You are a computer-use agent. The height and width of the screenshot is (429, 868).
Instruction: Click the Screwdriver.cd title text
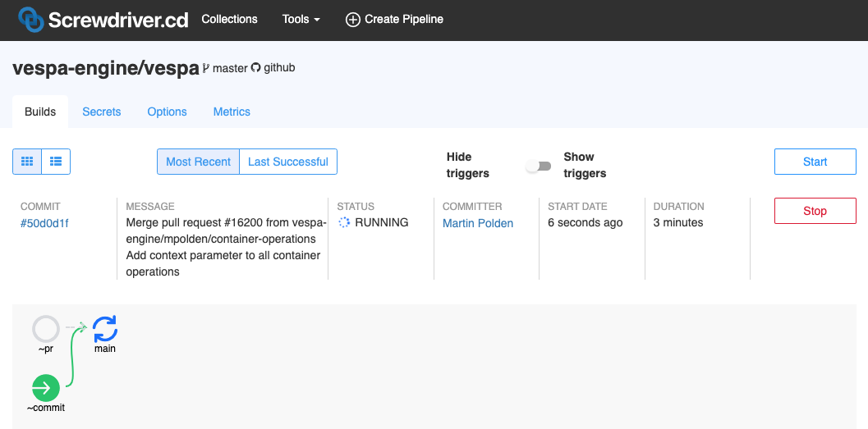(x=118, y=21)
